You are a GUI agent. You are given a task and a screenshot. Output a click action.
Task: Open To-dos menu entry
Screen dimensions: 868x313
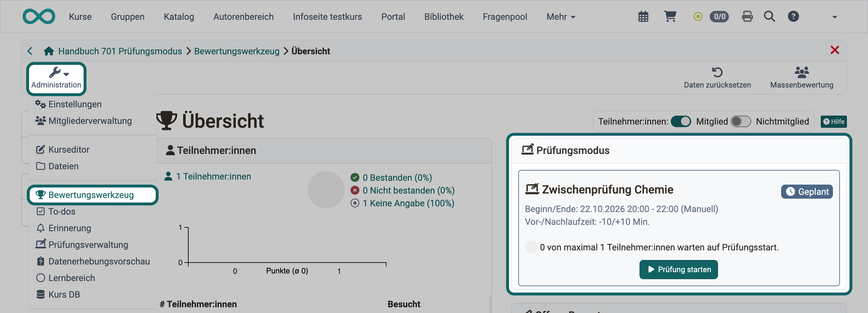point(55,211)
